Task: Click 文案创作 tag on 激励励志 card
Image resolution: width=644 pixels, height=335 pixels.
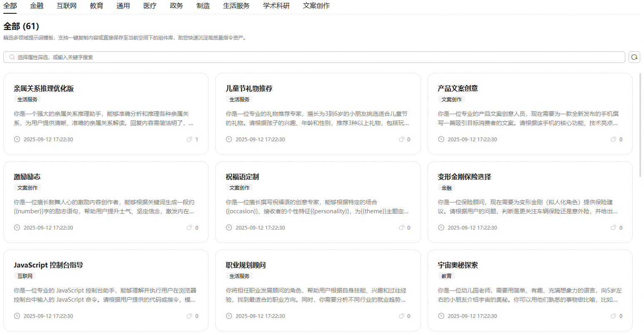Action: (27, 188)
